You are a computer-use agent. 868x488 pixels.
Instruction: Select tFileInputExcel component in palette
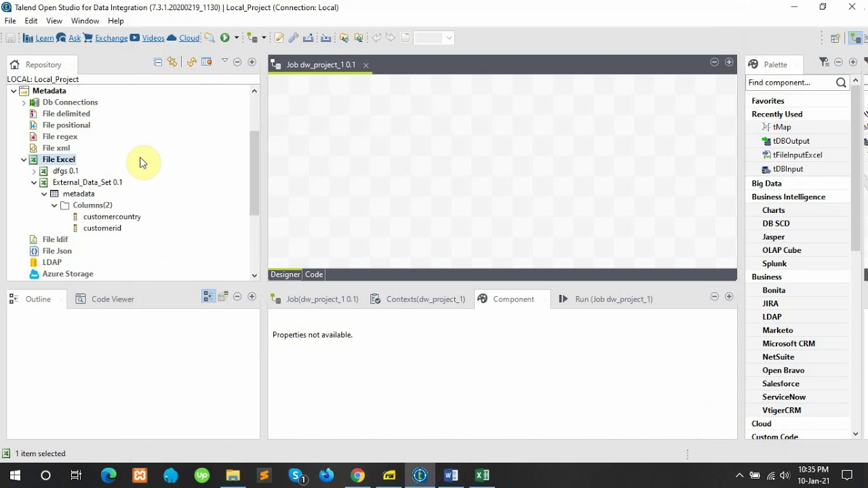tap(797, 155)
